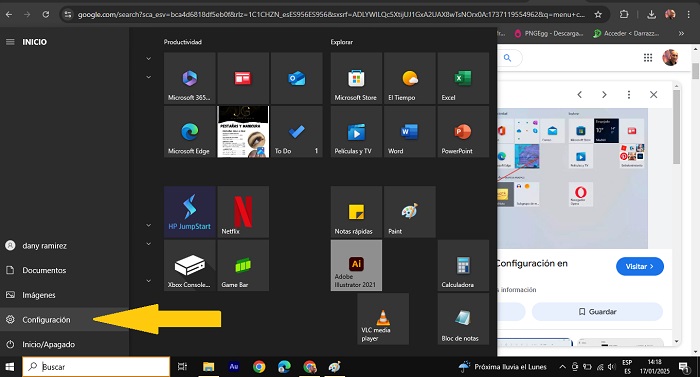Screen dimensions: 700x377
Task: Open Documentos from the Start sidebar
Action: (65, 270)
